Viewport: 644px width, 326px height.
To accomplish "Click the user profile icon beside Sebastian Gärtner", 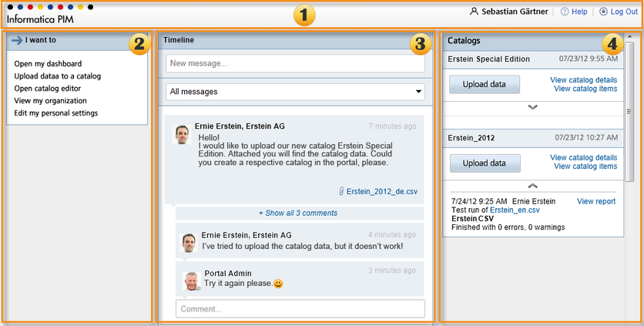I will [x=475, y=12].
